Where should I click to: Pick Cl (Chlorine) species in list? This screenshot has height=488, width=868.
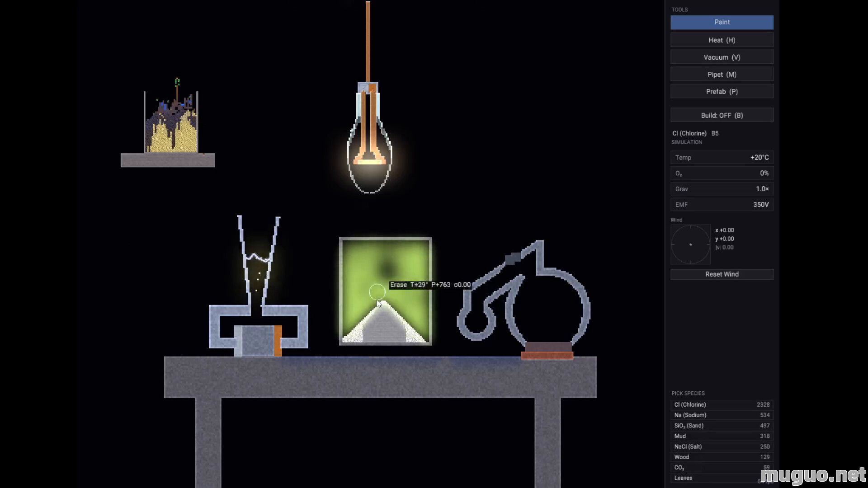pos(722,404)
